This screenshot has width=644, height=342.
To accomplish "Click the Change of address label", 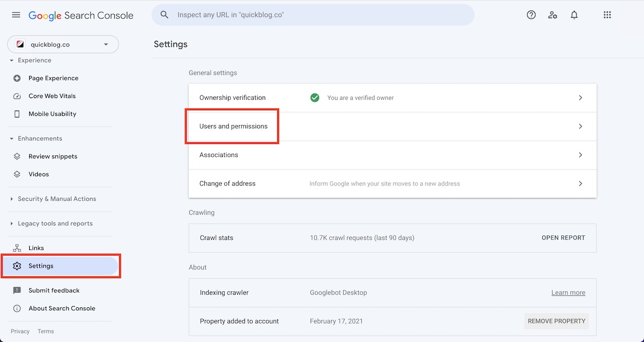I will pos(227,184).
